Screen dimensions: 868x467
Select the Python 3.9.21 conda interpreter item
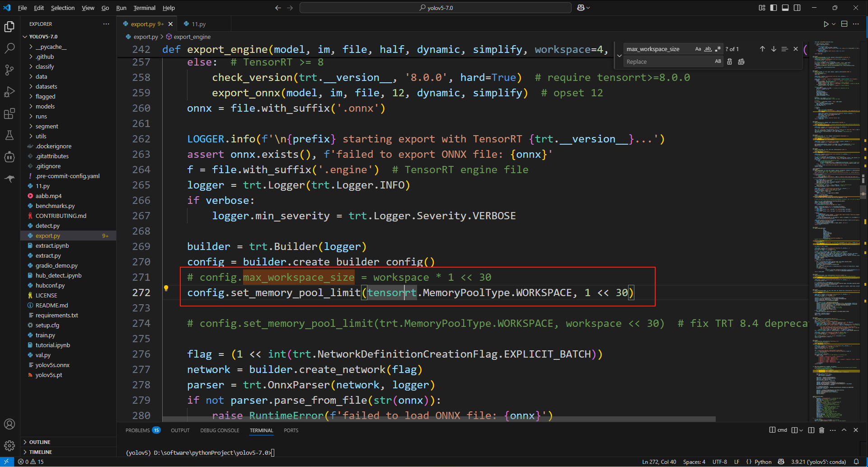[x=819, y=462]
